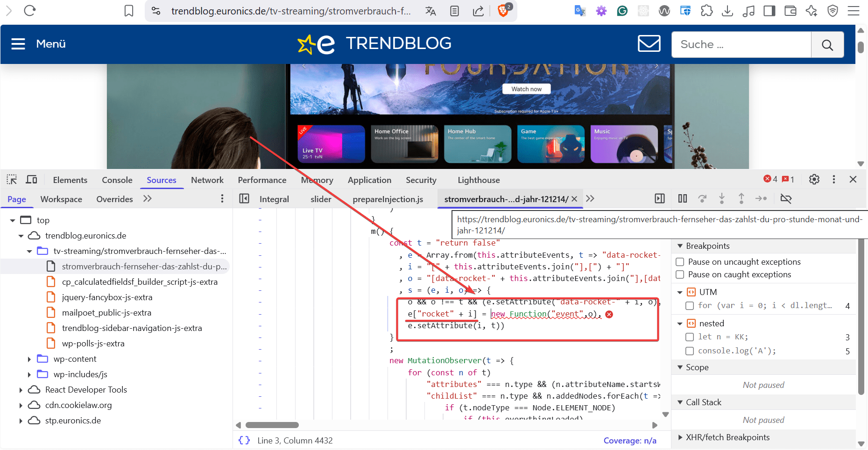Hide the debugger sidebar pane
Image resolution: width=868 pixels, height=450 pixels.
point(660,199)
